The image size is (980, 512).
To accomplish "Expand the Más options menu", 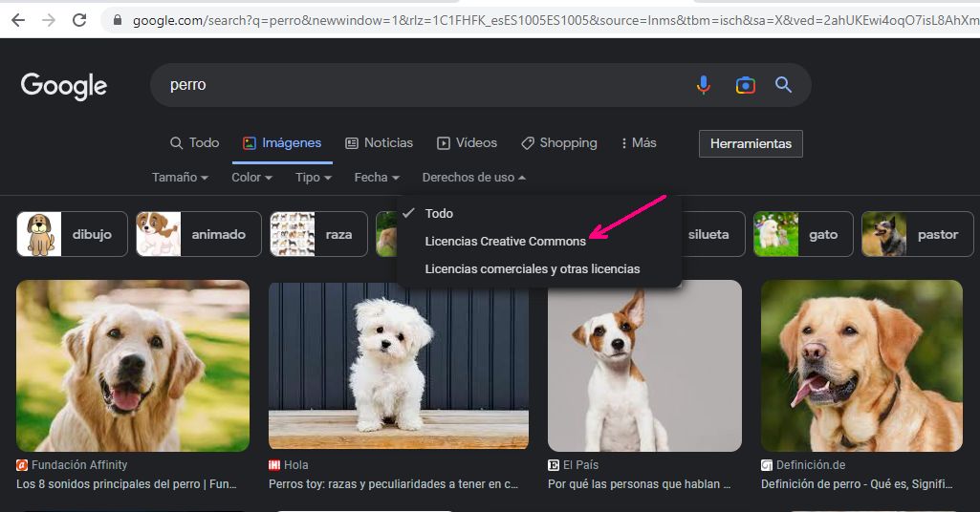I will (639, 143).
